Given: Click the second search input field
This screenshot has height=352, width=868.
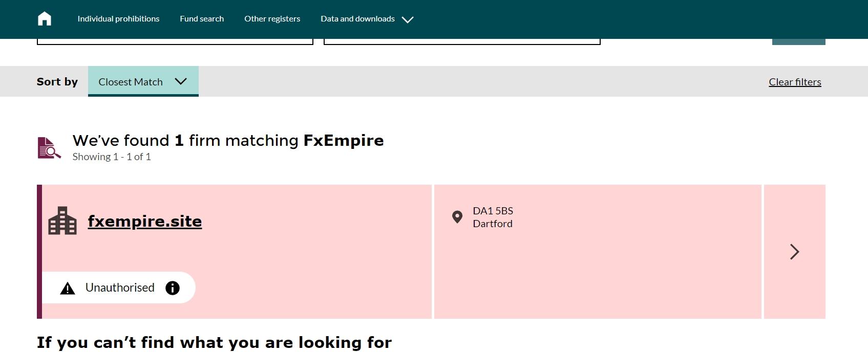Looking at the screenshot, I should [462, 41].
